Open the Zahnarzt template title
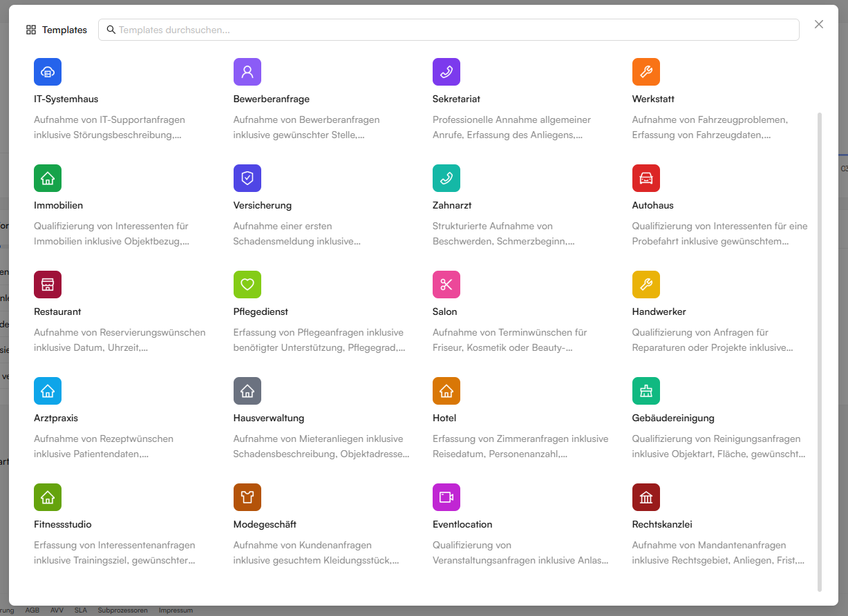 [x=452, y=205]
